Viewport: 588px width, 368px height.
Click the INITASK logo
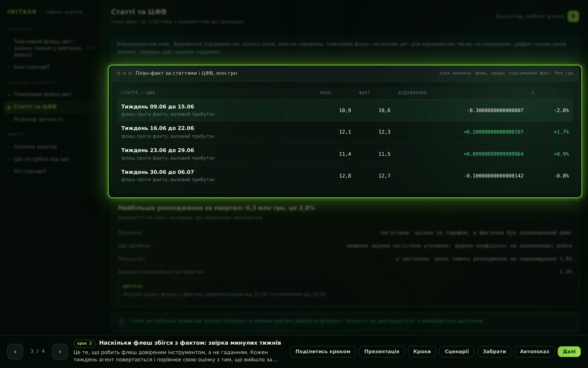click(x=22, y=12)
